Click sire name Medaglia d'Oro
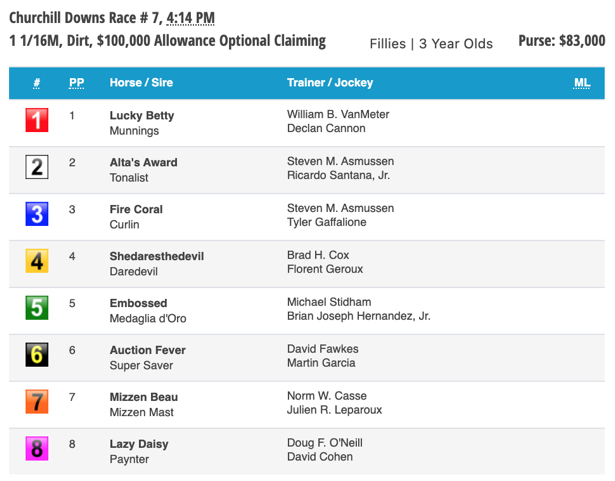 [x=148, y=318]
